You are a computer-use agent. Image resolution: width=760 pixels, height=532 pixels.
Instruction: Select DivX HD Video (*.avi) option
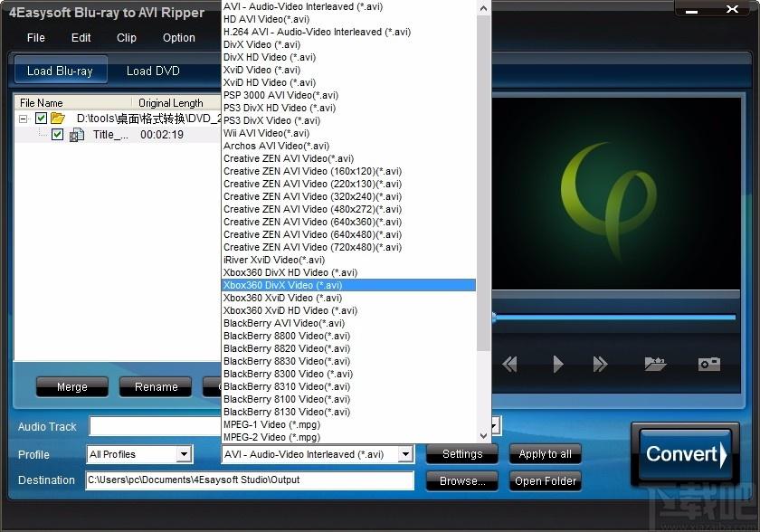click(348, 57)
